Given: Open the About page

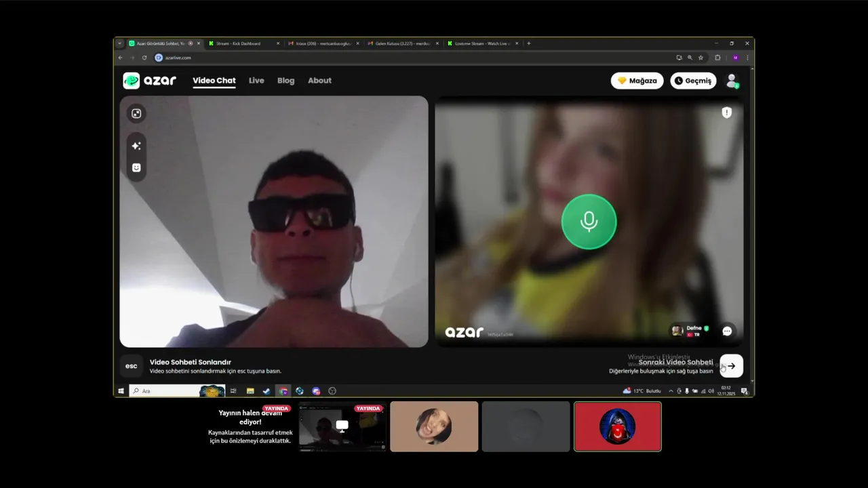Looking at the screenshot, I should (x=319, y=81).
